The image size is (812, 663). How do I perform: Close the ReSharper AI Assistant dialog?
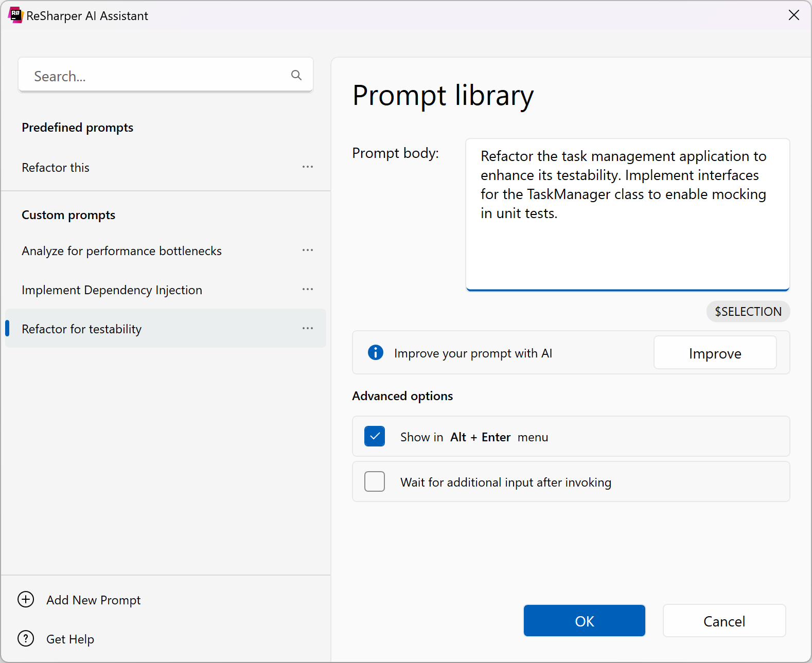794,15
